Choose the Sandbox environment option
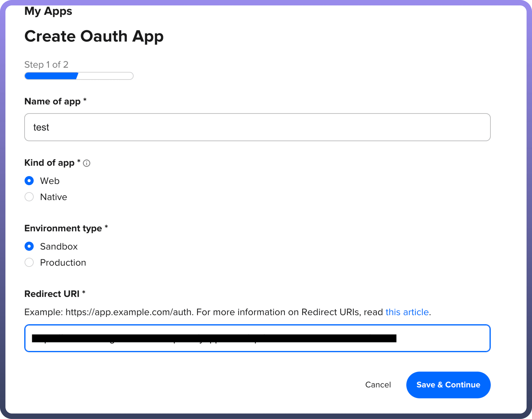Image resolution: width=532 pixels, height=419 pixels. 29,246
